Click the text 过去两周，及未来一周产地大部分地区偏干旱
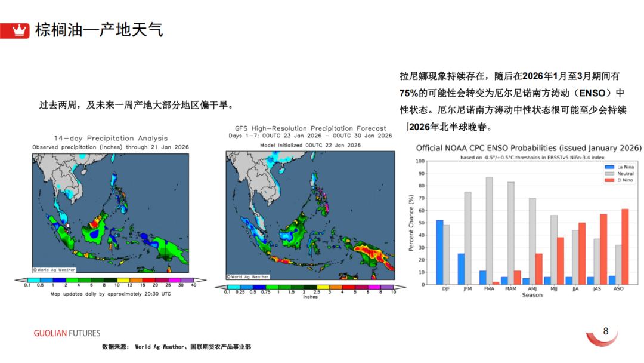 138,105
